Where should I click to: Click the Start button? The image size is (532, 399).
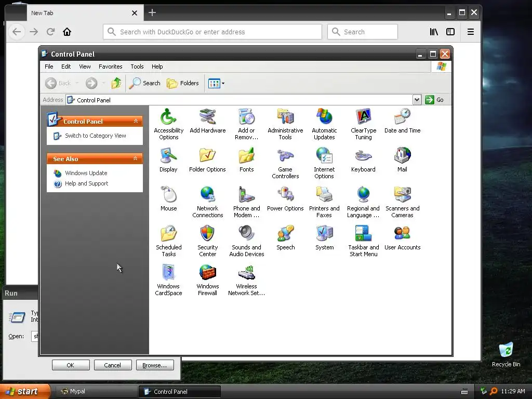25,392
